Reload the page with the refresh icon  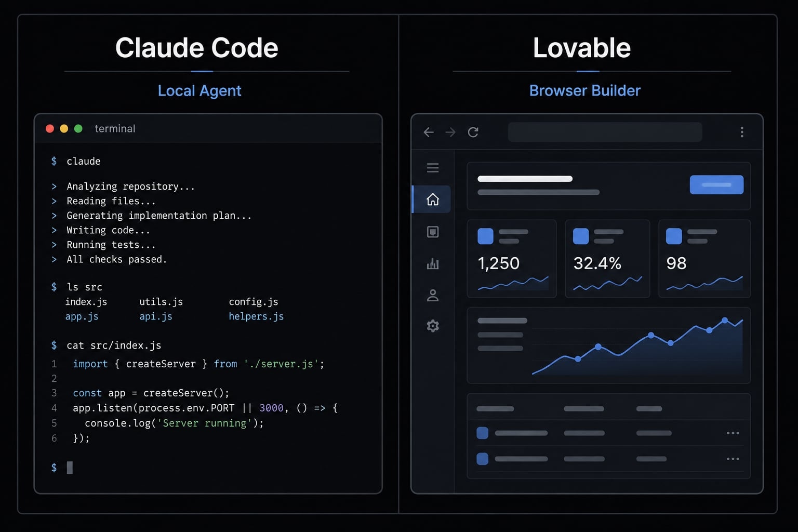coord(473,132)
